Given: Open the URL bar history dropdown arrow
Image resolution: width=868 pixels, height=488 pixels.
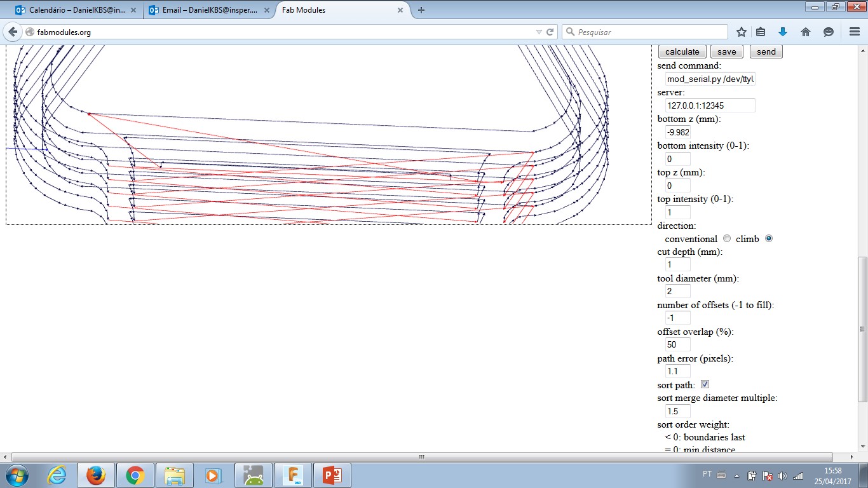Looking at the screenshot, I should tap(539, 32).
